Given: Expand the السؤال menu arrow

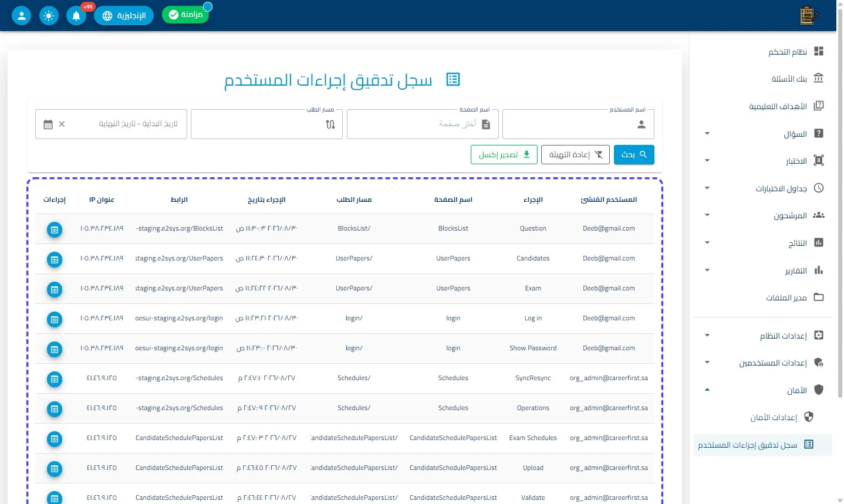Looking at the screenshot, I should 707,134.
